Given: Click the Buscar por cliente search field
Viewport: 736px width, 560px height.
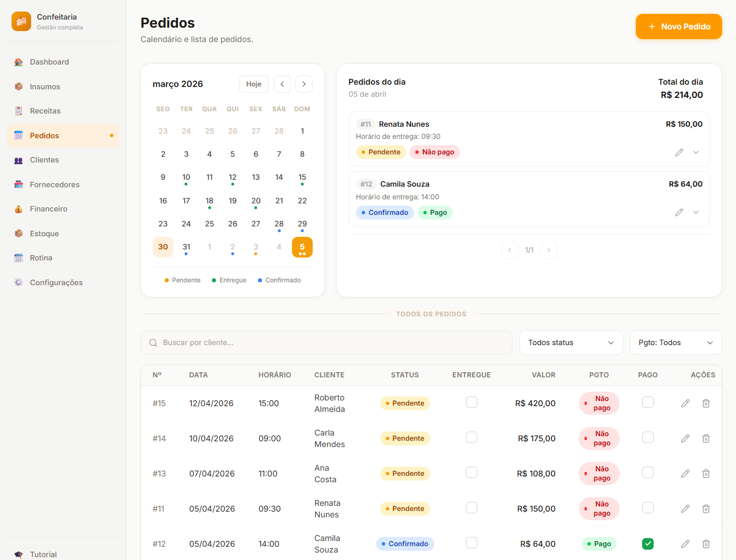Looking at the screenshot, I should [327, 343].
